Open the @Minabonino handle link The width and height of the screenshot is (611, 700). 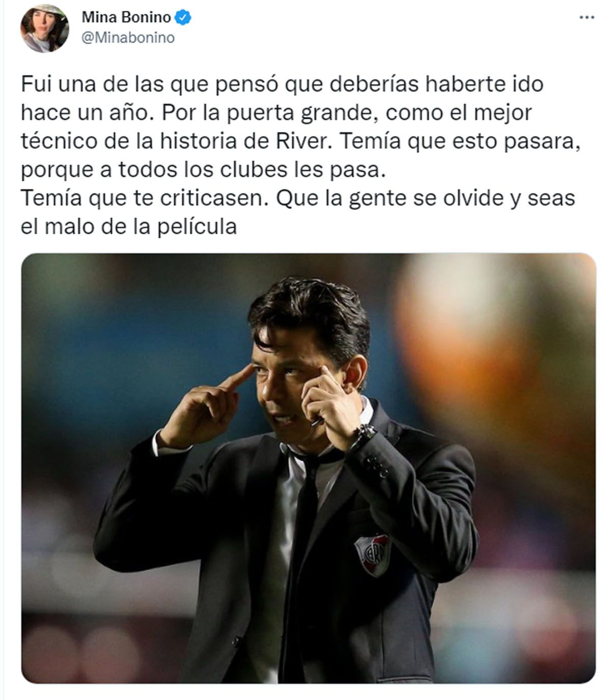[x=128, y=38]
